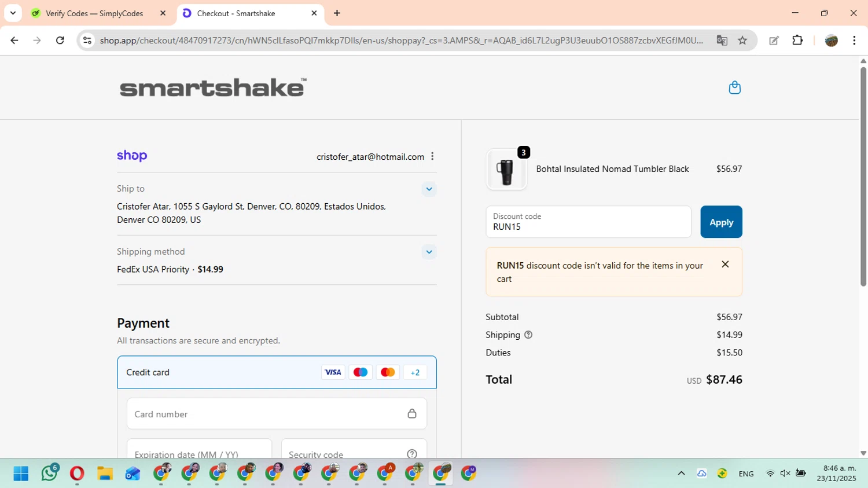Apply the discount code
This screenshot has height=488, width=868.
click(x=721, y=222)
